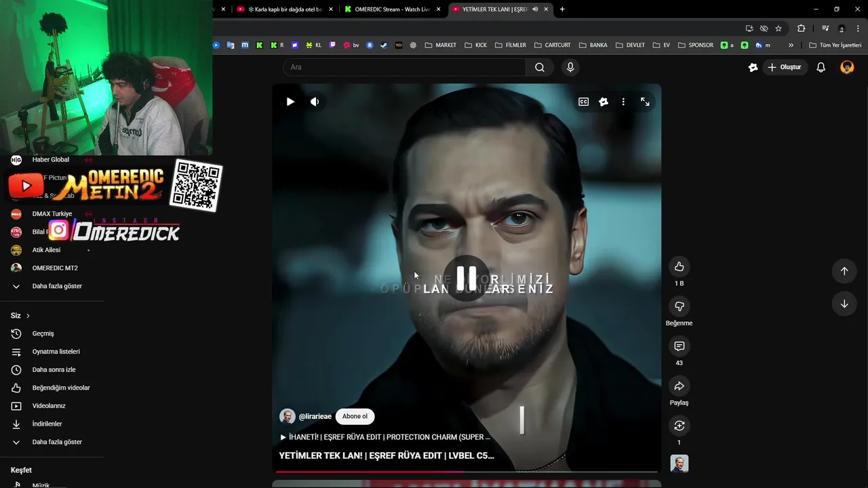Click the sparkle icon left of Oluştur
The height and width of the screenshot is (488, 868).
pos(753,67)
